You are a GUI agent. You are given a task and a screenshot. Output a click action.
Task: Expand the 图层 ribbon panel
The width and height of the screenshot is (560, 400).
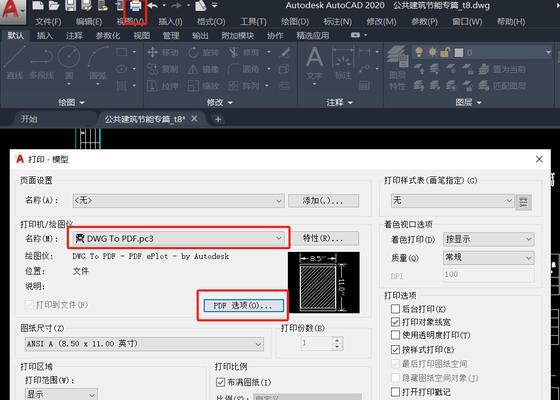click(468, 102)
